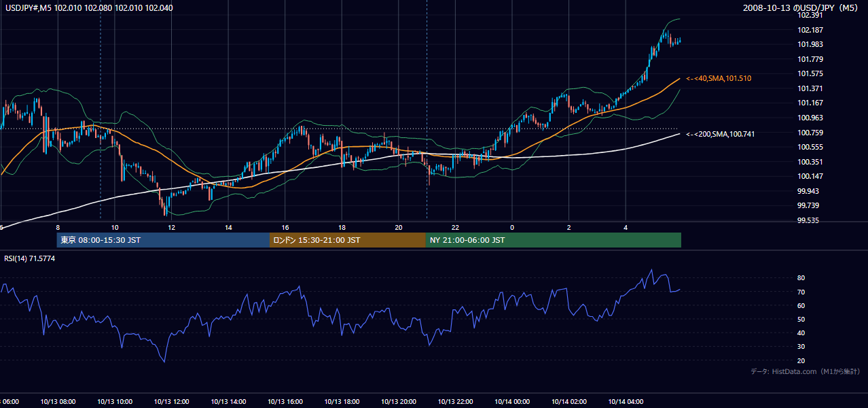Image resolution: width=868 pixels, height=408 pixels.
Task: Click the 10/13 22:00 time axis label
Action: tap(455, 402)
